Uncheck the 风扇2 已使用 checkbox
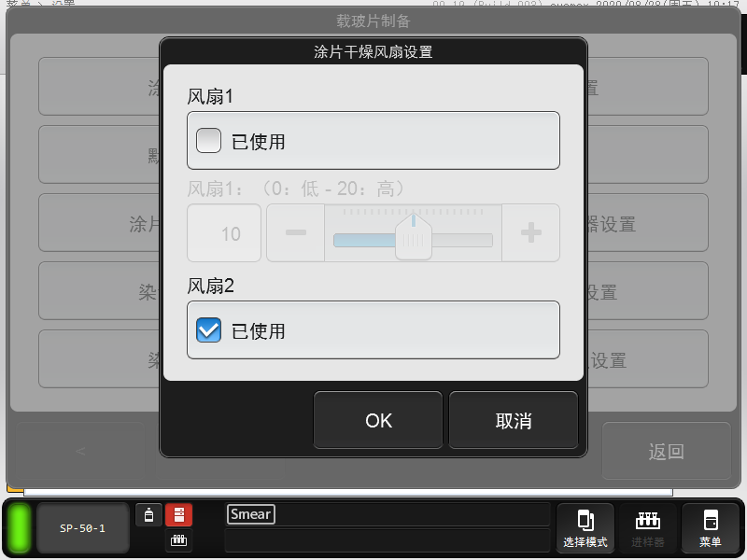Screen dimensions: 747x560 (x=209, y=330)
